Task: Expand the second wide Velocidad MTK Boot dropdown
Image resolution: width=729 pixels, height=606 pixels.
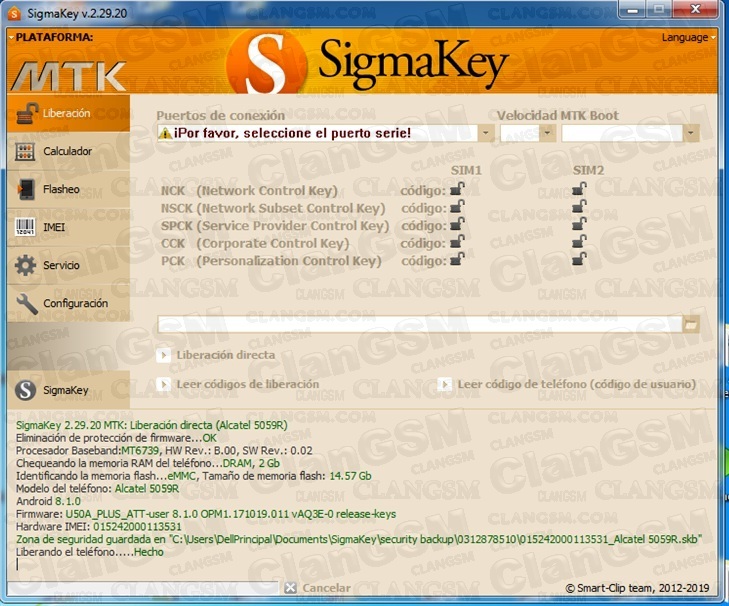Action: tap(691, 133)
